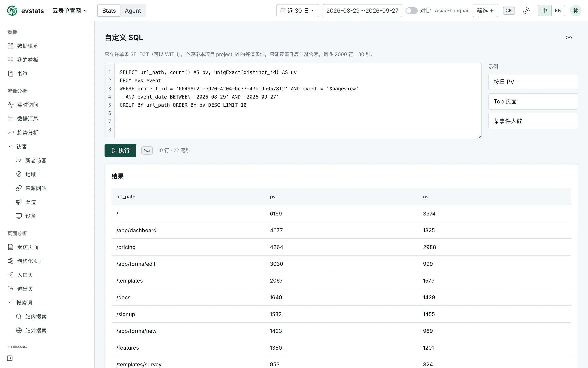
Task: Switch the interface language to 中
Action: tap(545, 10)
